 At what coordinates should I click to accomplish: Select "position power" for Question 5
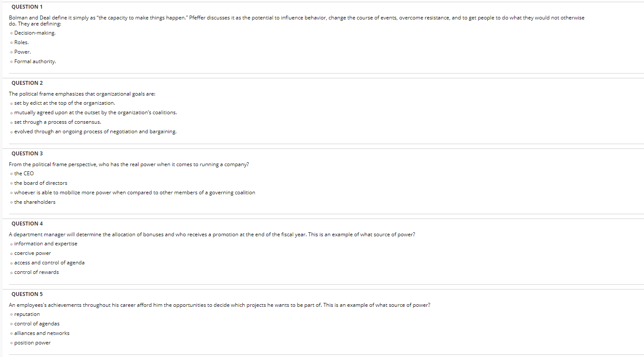pyautogui.click(x=11, y=343)
